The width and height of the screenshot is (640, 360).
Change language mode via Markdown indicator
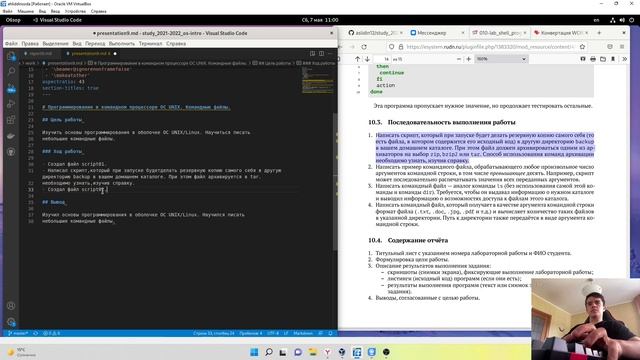pyautogui.click(x=303, y=333)
